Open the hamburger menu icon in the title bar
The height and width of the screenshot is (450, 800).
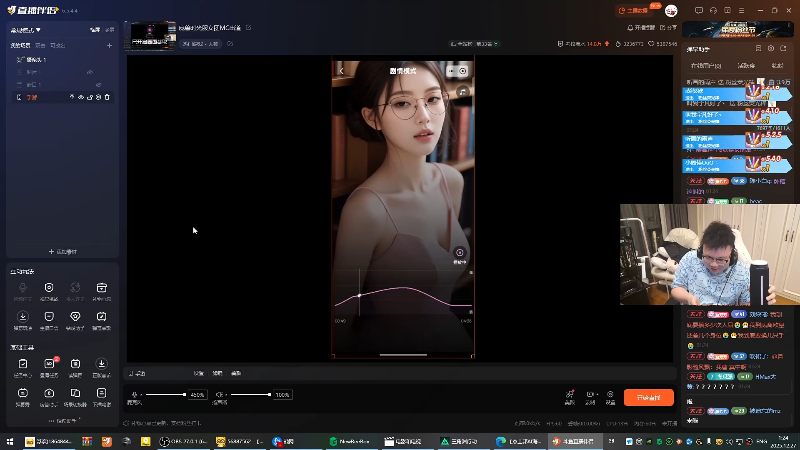click(x=742, y=10)
